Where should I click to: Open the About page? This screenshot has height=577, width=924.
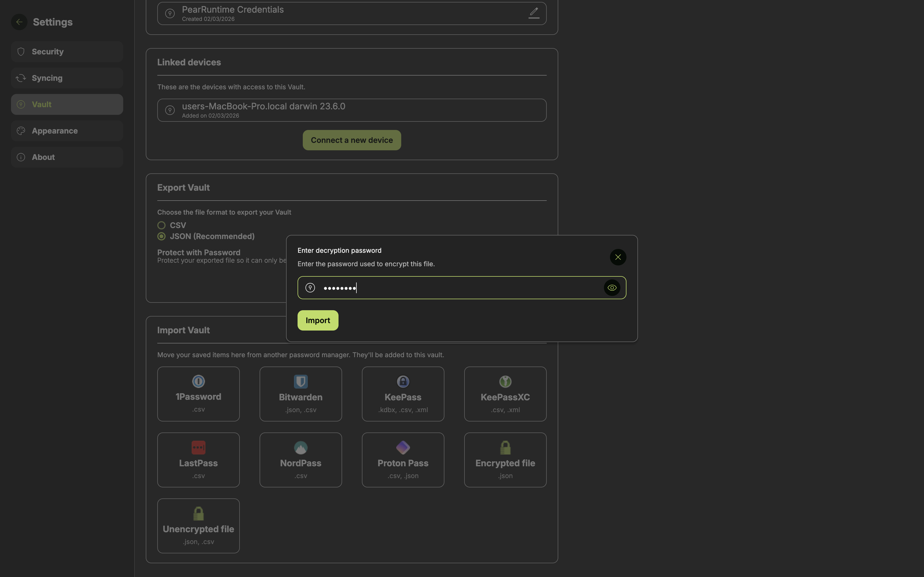point(67,157)
